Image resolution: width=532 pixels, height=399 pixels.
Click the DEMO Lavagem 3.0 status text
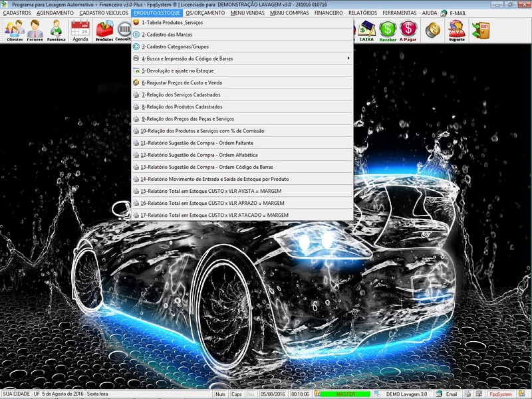[406, 394]
